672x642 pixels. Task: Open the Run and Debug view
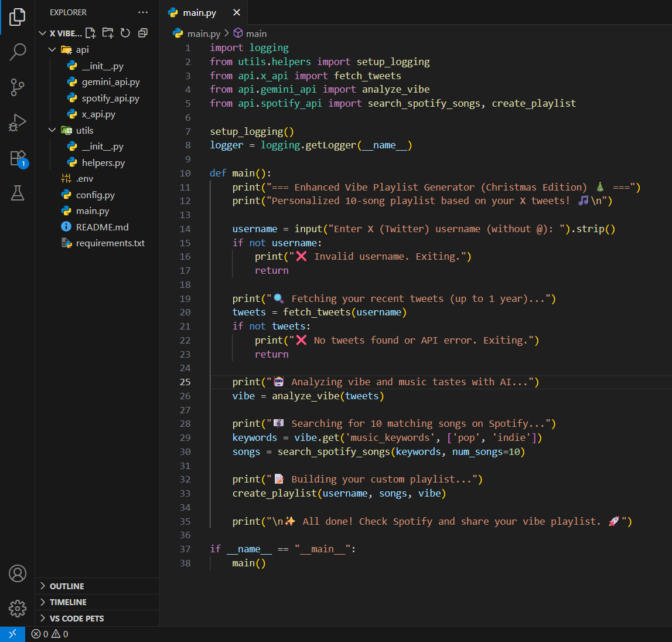[18, 123]
